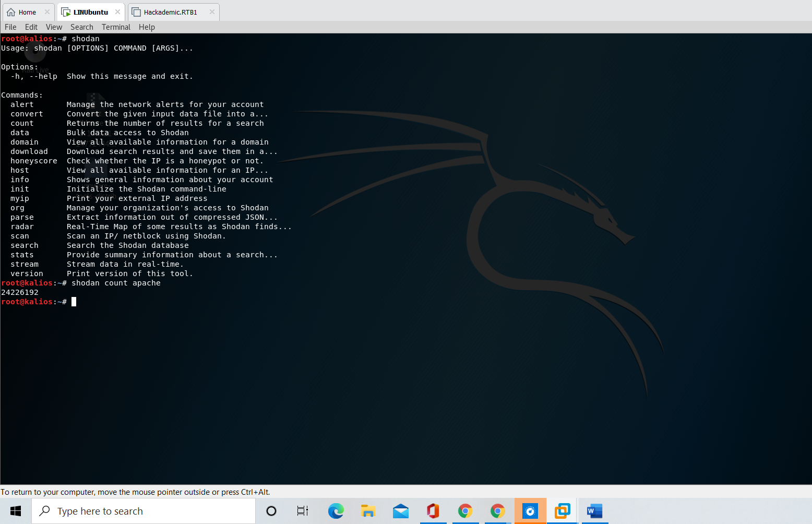812x524 pixels.
Task: Launch the Mail app from taskbar
Action: (401, 511)
